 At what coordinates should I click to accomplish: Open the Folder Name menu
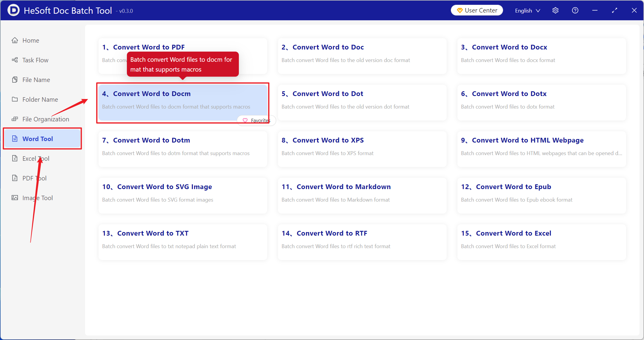coord(42,99)
